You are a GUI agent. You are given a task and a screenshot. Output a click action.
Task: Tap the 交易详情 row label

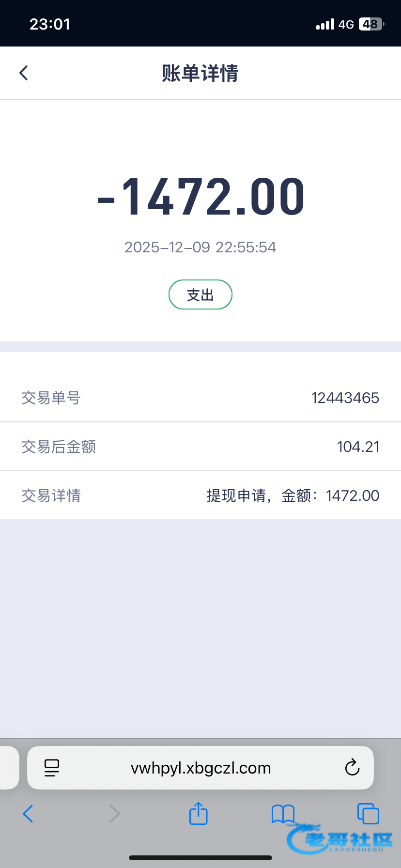tap(51, 496)
